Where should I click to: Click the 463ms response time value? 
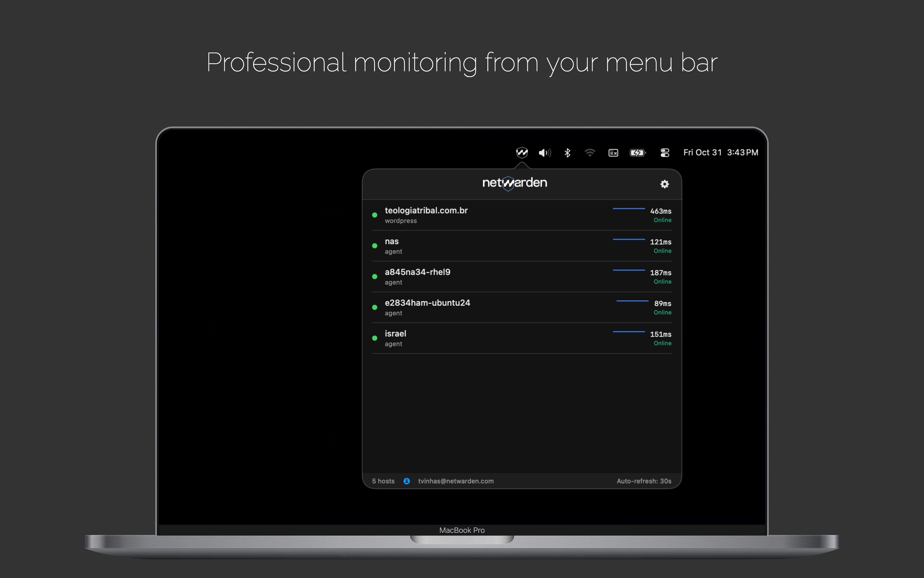pyautogui.click(x=661, y=211)
